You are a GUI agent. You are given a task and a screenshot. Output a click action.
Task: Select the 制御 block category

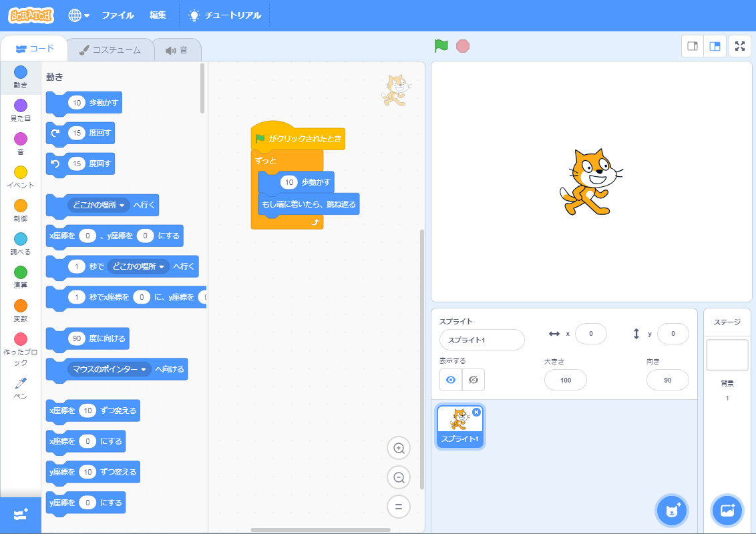[x=20, y=210]
